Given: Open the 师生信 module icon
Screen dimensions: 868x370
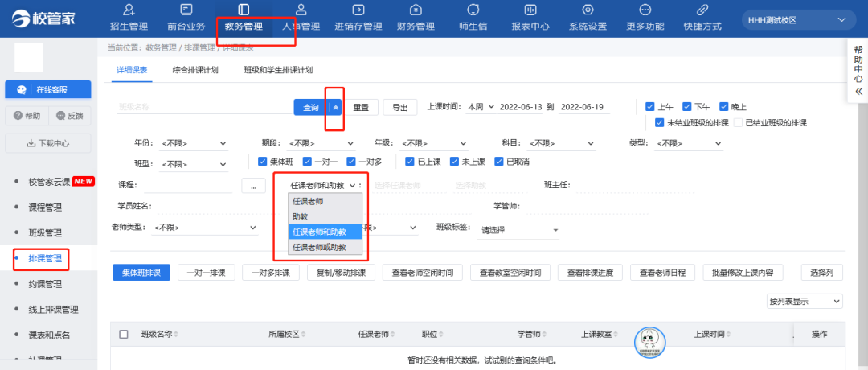Looking at the screenshot, I should click(x=473, y=10).
